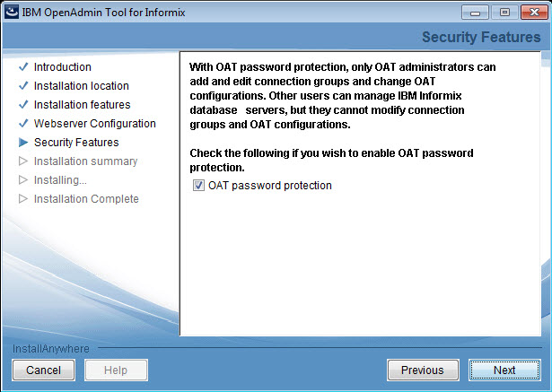Click the OAT password protection label text
The width and height of the screenshot is (552, 392).
(x=270, y=186)
